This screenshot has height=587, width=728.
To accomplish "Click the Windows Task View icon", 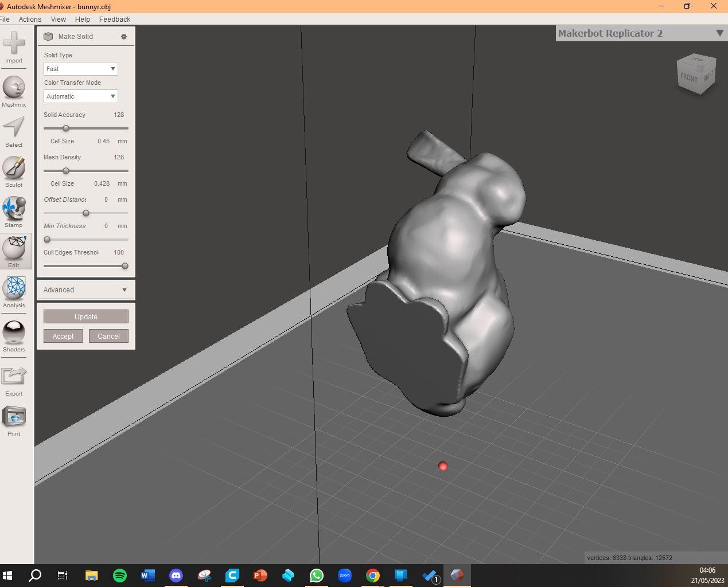I will pos(63,576).
